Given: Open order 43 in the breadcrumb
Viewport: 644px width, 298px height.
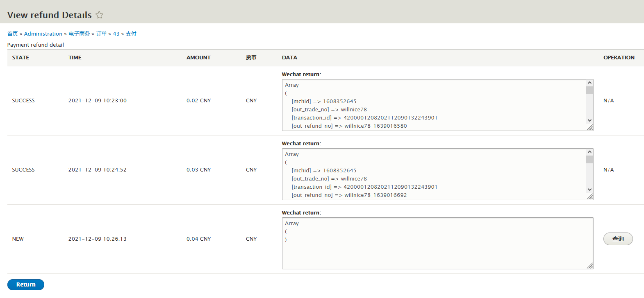Looking at the screenshot, I should (x=116, y=34).
